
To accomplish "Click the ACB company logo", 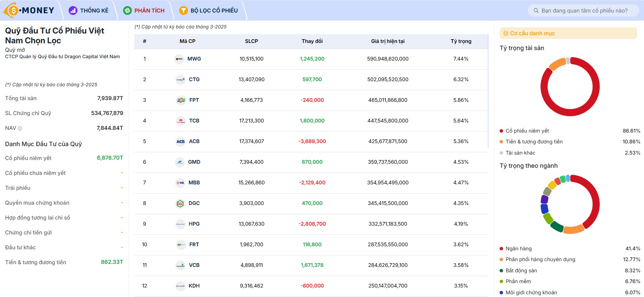I will pyautogui.click(x=181, y=141).
